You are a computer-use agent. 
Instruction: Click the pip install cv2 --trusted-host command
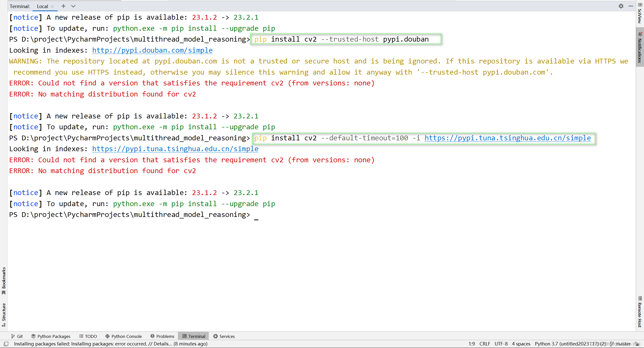[342, 39]
